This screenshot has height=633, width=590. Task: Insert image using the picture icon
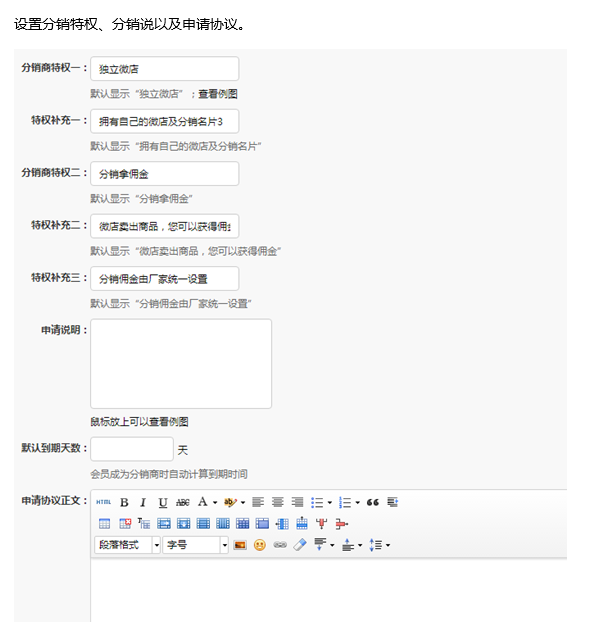pyautogui.click(x=240, y=545)
